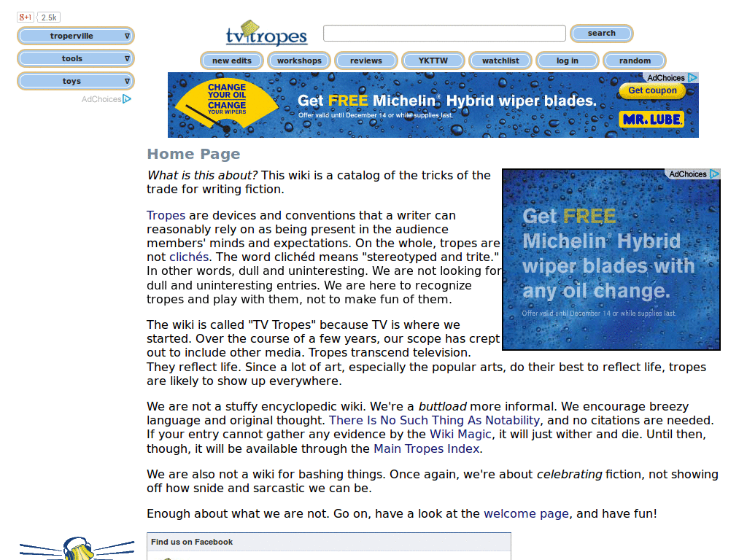This screenshot has width=747, height=560.
Task: Open AdChoices icon on banner ad
Action: click(693, 77)
